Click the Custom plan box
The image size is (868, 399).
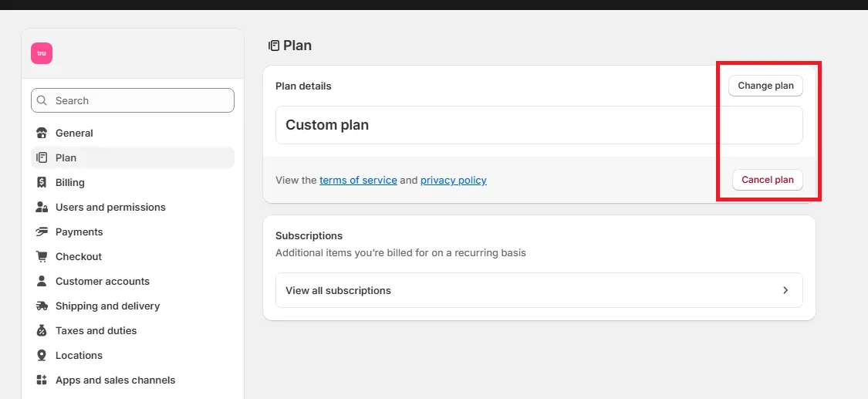[x=539, y=125]
